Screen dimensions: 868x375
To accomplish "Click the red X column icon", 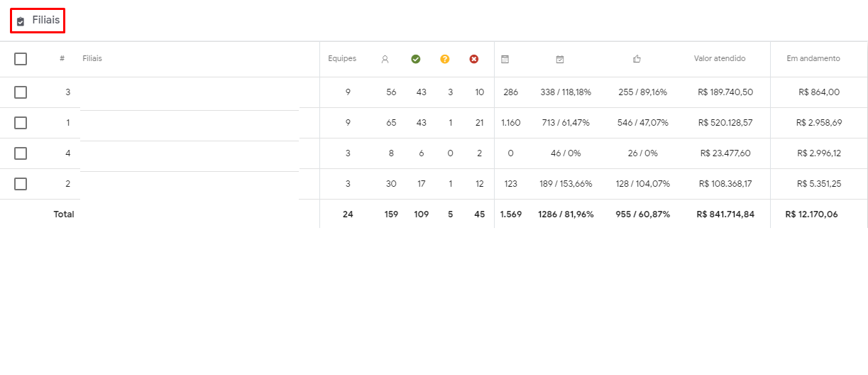I will (x=474, y=59).
